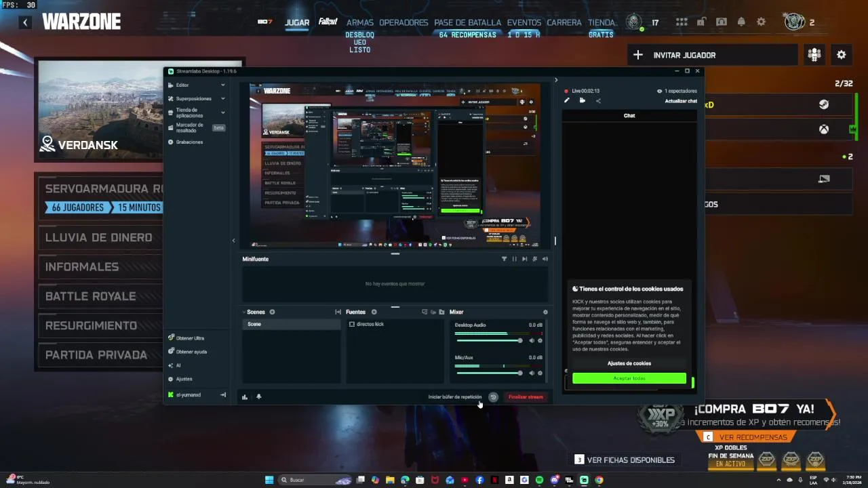Open Superposiciones in Streamlabs sidebar

[195, 98]
